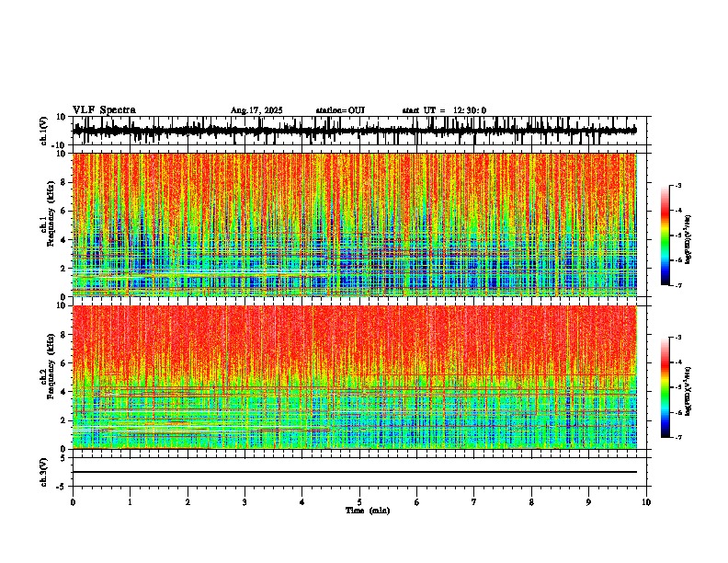Click the ch.1 color scale PSD unit label
728x563 pixels.
click(x=688, y=240)
